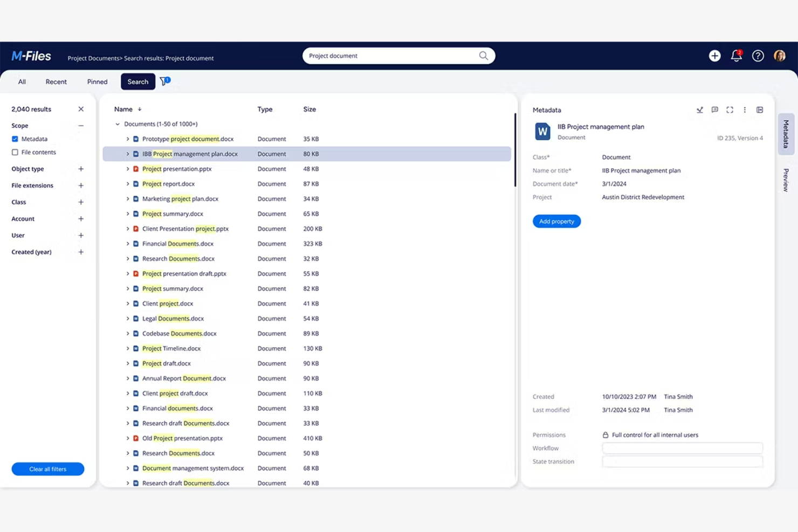
Task: Open help via the question mark icon
Action: (x=758, y=56)
